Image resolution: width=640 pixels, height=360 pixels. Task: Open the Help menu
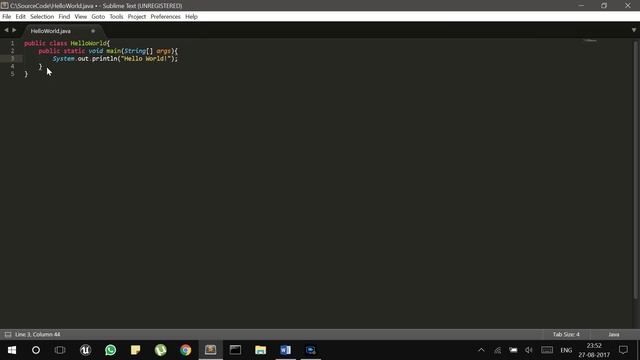(x=191, y=17)
